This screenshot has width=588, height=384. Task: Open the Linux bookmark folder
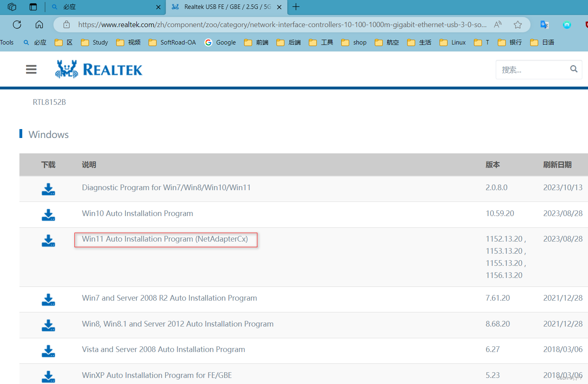point(452,42)
